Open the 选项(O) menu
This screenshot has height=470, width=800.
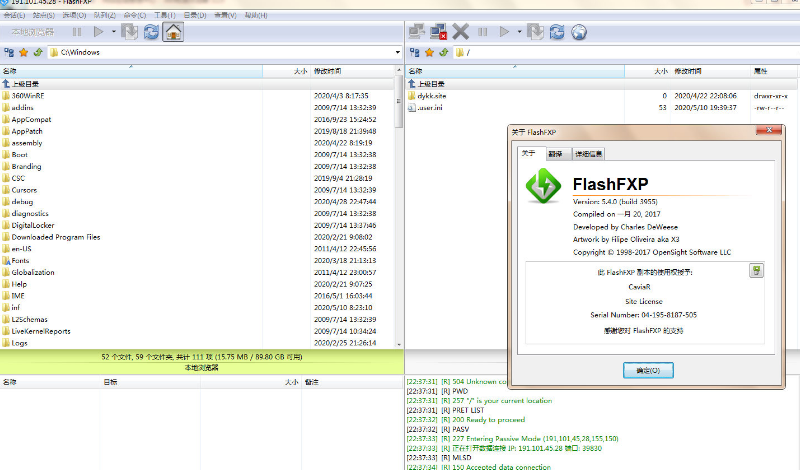point(74,15)
